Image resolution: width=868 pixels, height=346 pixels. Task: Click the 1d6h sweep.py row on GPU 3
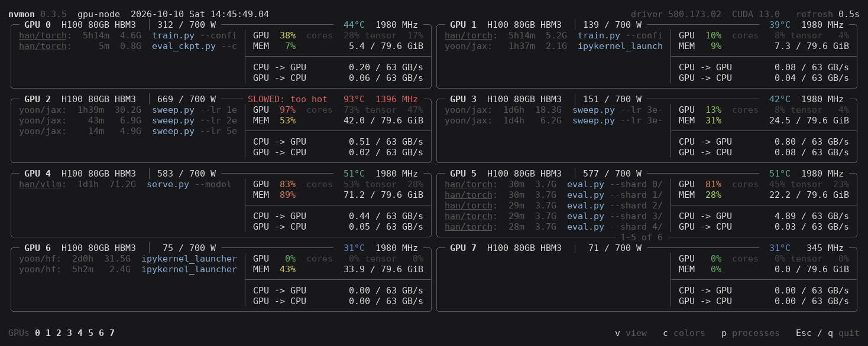point(553,110)
